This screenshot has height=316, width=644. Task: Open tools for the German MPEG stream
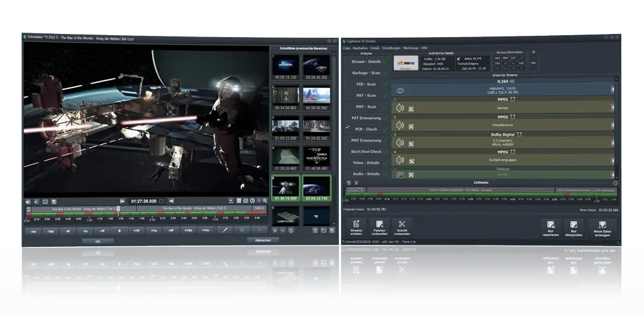411,108
